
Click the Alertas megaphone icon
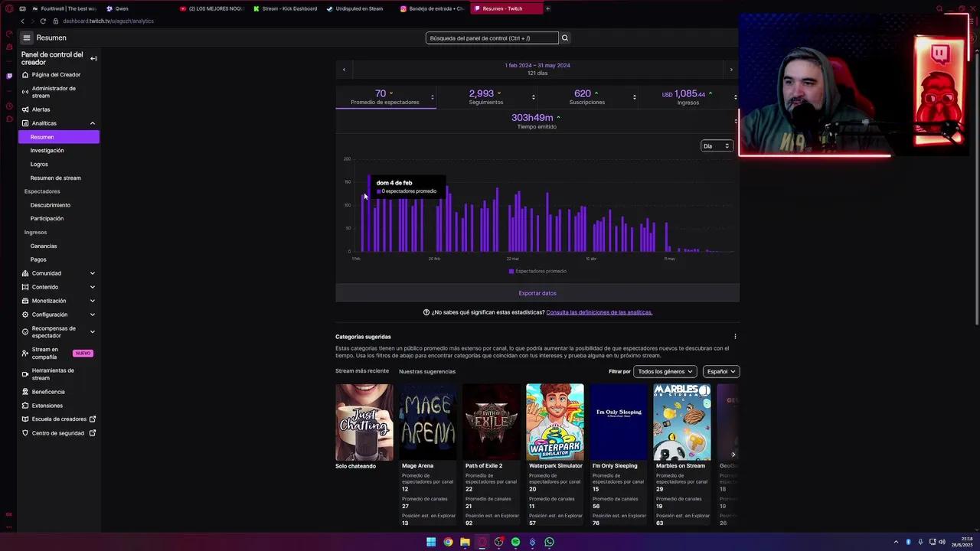coord(25,109)
